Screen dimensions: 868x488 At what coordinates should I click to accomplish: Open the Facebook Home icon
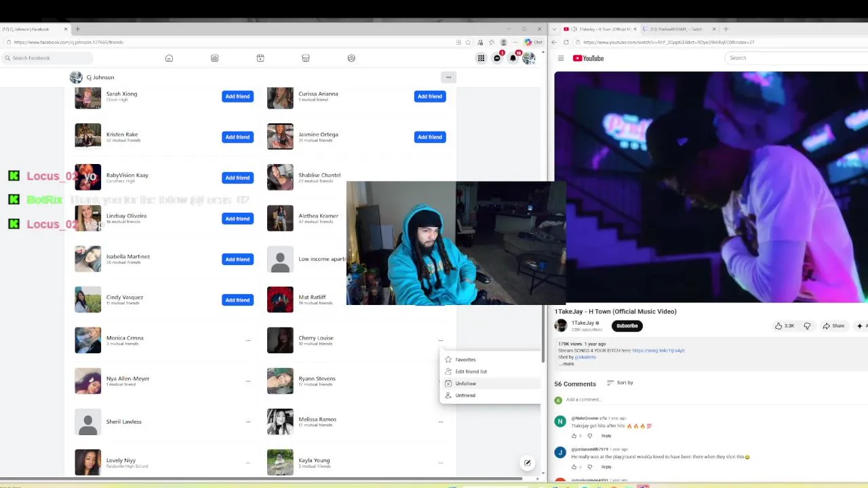tap(169, 58)
